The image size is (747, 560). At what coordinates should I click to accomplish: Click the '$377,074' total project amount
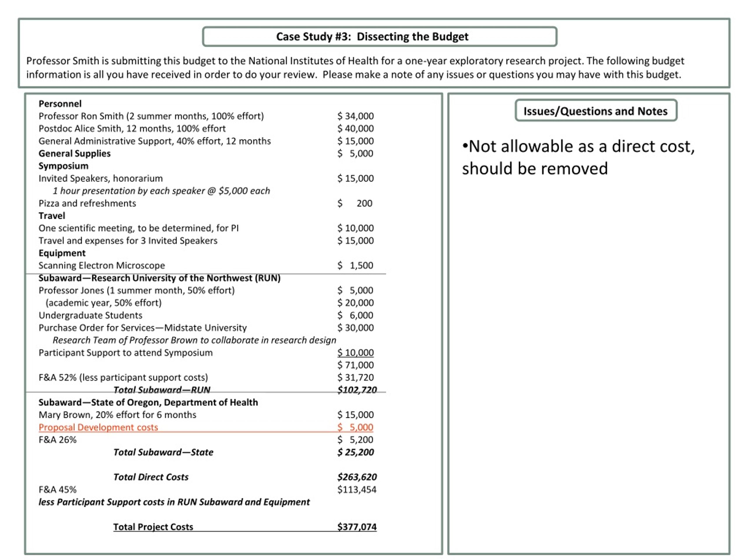click(x=357, y=527)
